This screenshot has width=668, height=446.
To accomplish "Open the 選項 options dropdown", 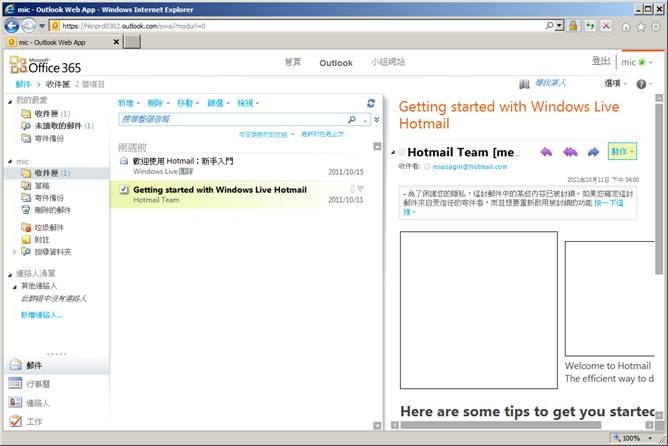I will pyautogui.click(x=616, y=83).
